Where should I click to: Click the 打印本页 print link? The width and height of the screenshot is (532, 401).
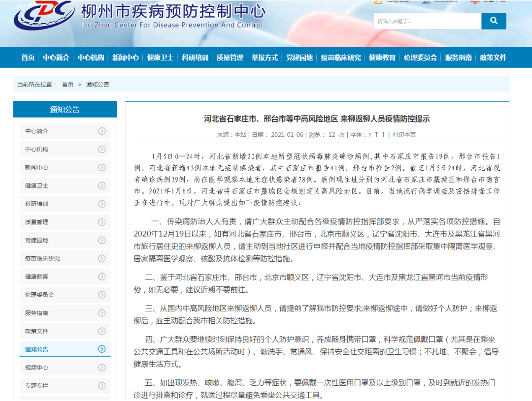404,135
